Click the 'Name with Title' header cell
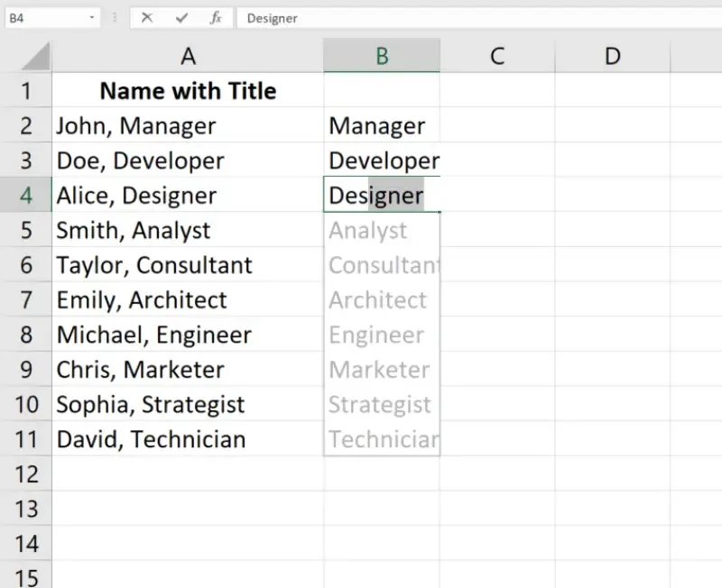Image resolution: width=722 pixels, height=588 pixels. coord(188,91)
